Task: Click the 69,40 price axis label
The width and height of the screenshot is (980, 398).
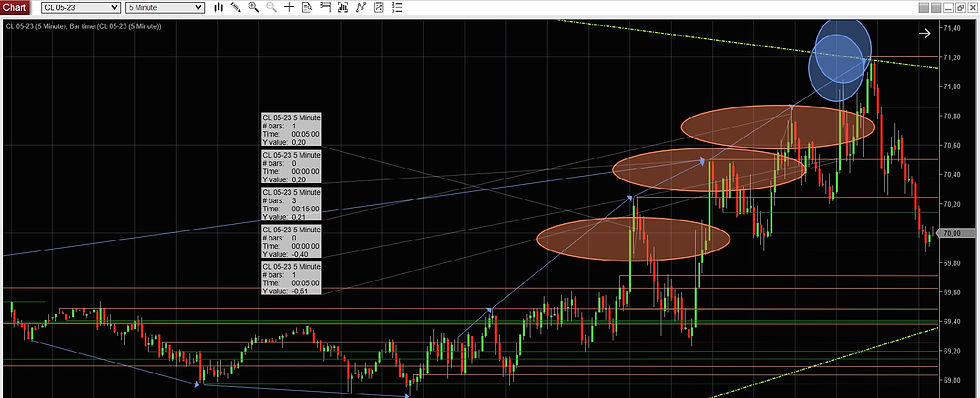Action: tap(952, 321)
